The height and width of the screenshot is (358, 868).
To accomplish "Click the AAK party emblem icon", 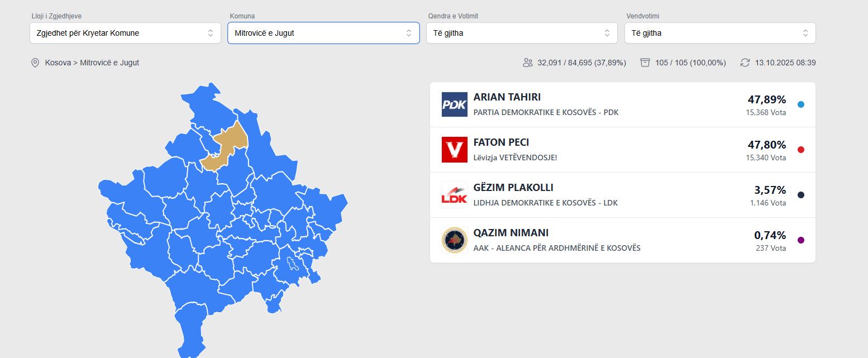I will coord(454,240).
